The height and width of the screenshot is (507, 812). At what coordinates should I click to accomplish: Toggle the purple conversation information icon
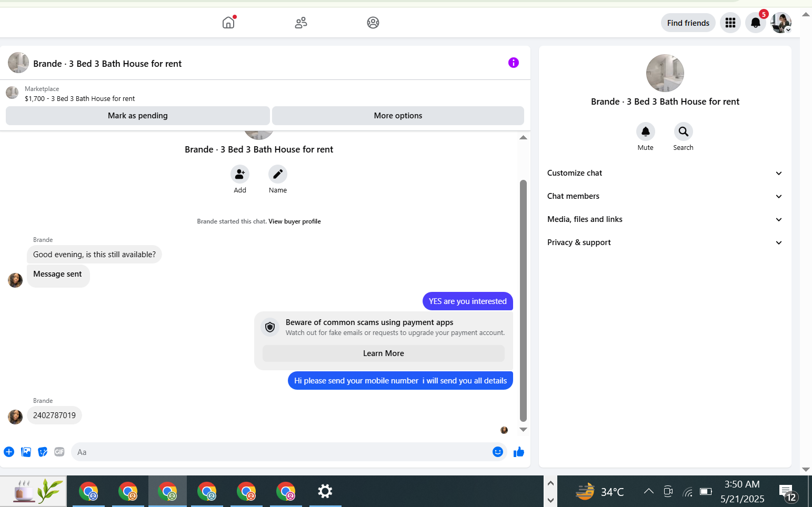click(514, 63)
